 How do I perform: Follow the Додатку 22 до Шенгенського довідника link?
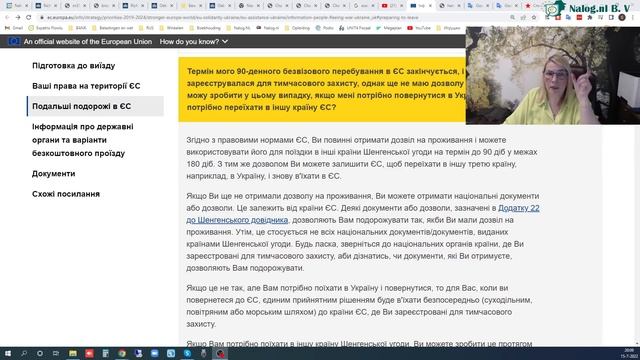(x=363, y=214)
